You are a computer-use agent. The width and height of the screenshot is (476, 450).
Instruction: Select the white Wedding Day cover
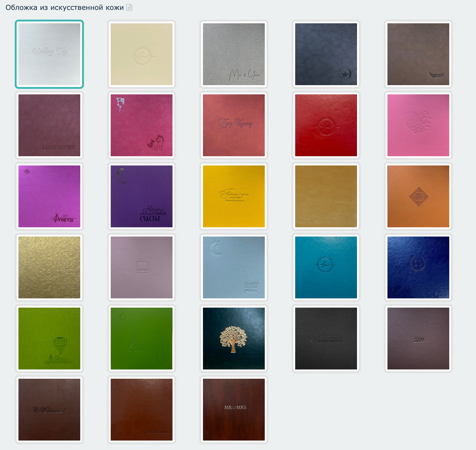coord(49,54)
